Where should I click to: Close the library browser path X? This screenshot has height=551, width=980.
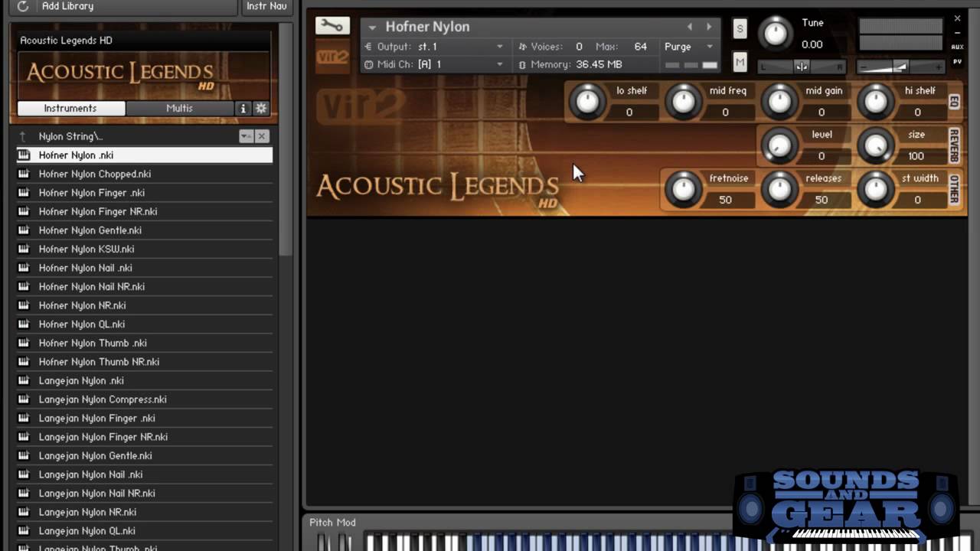pyautogui.click(x=262, y=136)
